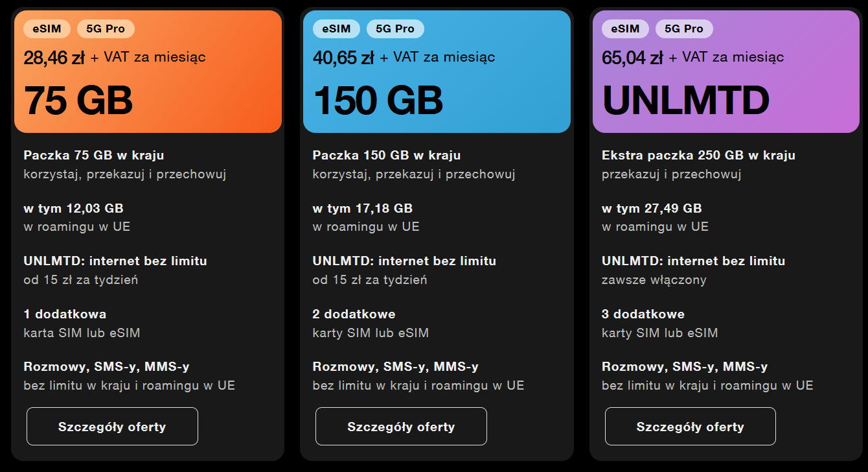
Task: Open Szczegóły oferty for the 150 GB plan
Action: coord(401,427)
